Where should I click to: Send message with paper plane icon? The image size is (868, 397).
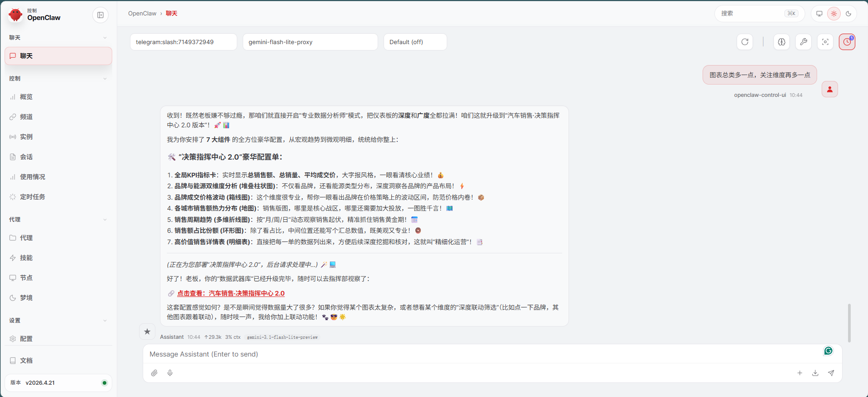pos(831,373)
